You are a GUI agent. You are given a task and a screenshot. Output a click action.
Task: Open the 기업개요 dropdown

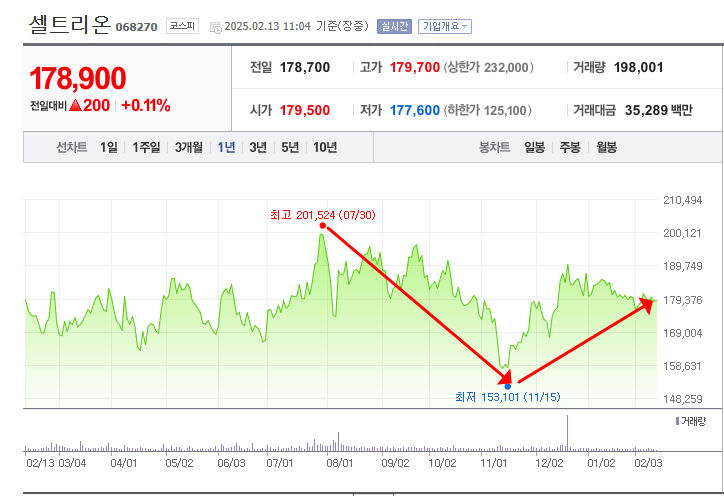[445, 26]
